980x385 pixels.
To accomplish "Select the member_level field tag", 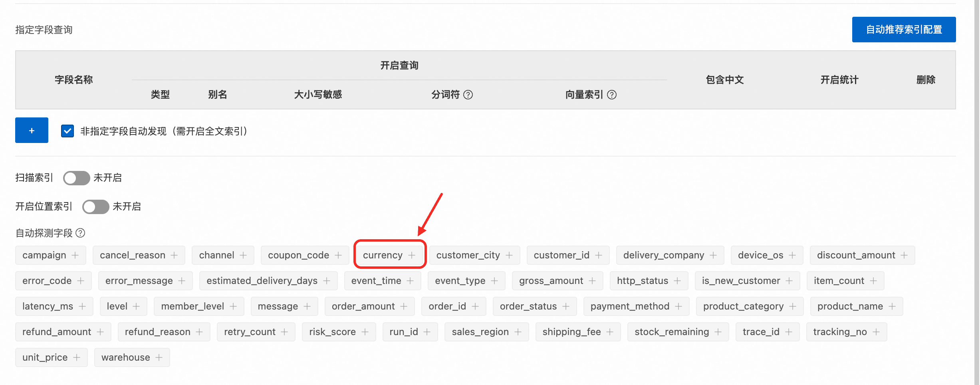I will click(x=199, y=306).
